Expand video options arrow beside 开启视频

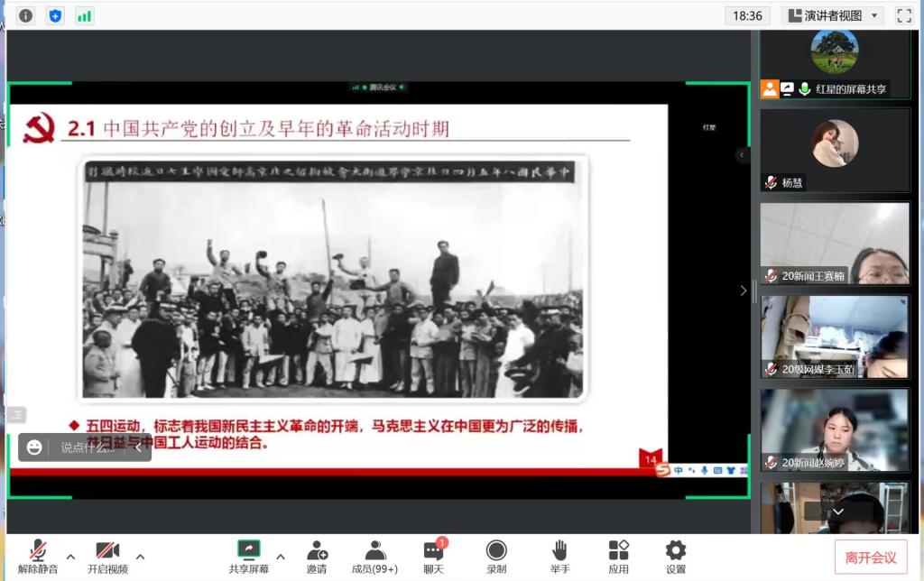pyautogui.click(x=140, y=557)
